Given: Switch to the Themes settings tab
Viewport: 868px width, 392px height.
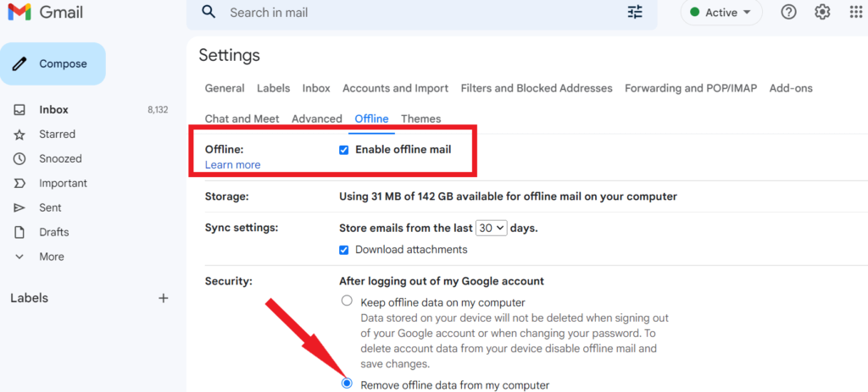Looking at the screenshot, I should point(420,119).
